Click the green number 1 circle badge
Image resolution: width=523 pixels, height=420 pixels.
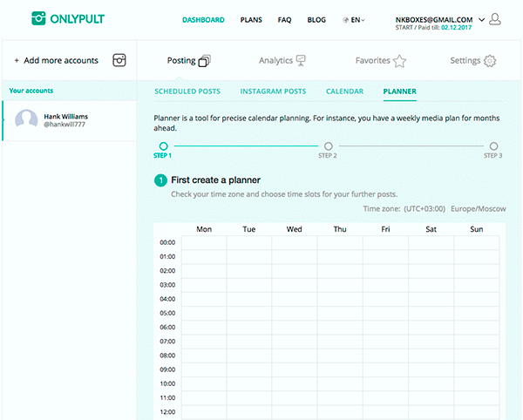[160, 180]
